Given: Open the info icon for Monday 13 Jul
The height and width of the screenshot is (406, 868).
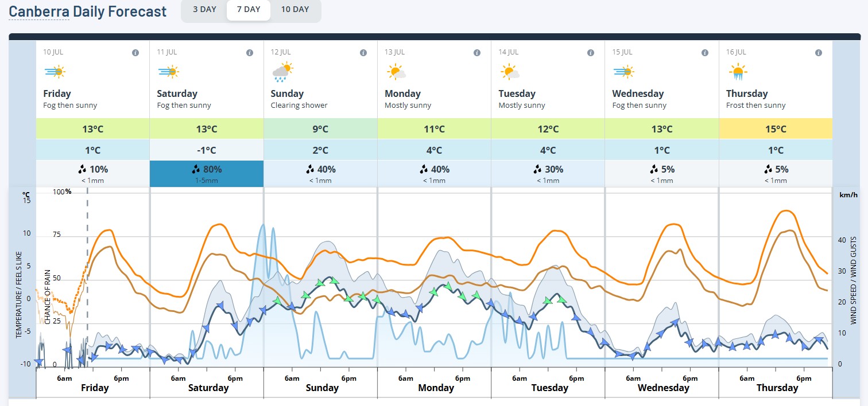Looking at the screenshot, I should (477, 53).
